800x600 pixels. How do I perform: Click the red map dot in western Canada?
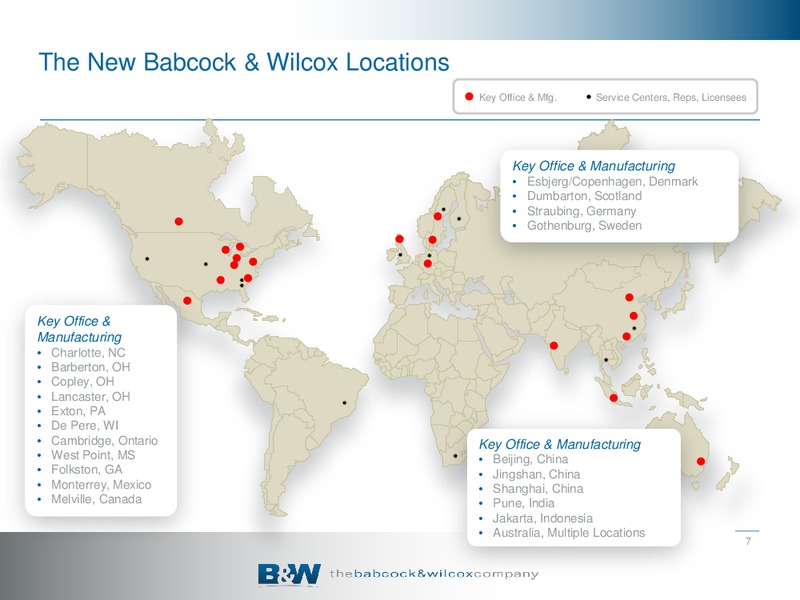click(179, 221)
